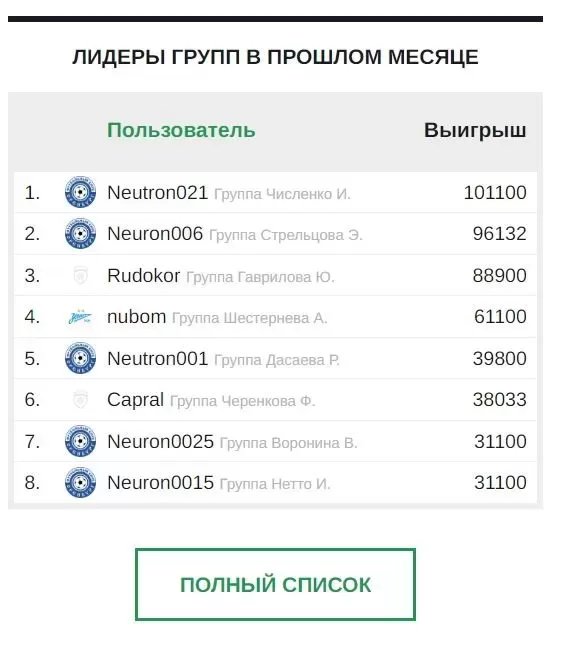Open the Группа Черенкова Ф. group link
Screen dimensions: 576x648
pos(243,401)
